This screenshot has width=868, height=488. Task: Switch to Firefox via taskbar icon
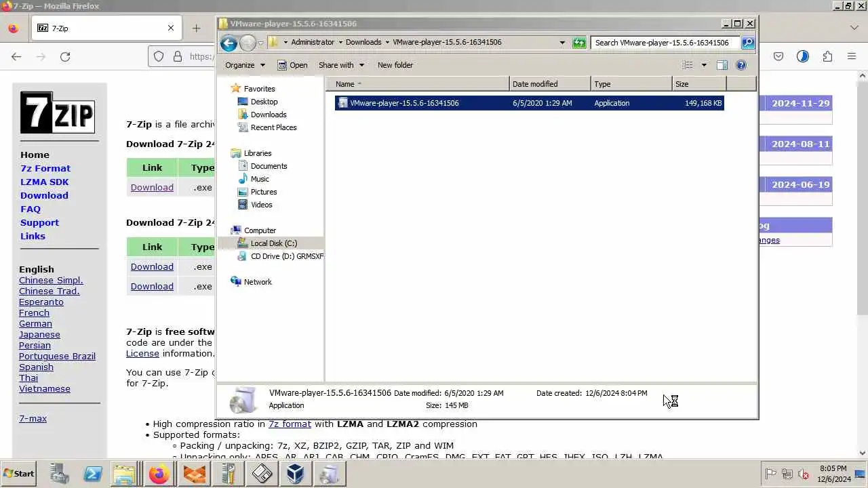[x=159, y=474]
